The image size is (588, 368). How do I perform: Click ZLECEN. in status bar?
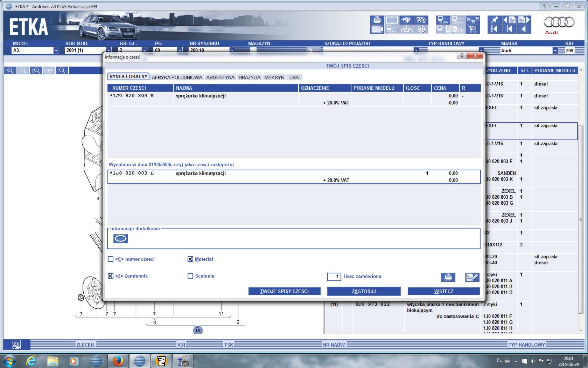[x=86, y=345]
